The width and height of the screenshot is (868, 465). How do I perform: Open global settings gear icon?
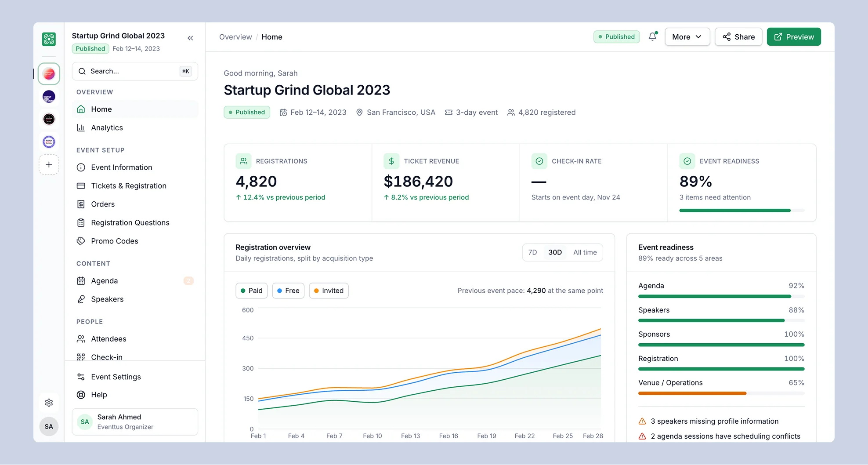point(49,403)
